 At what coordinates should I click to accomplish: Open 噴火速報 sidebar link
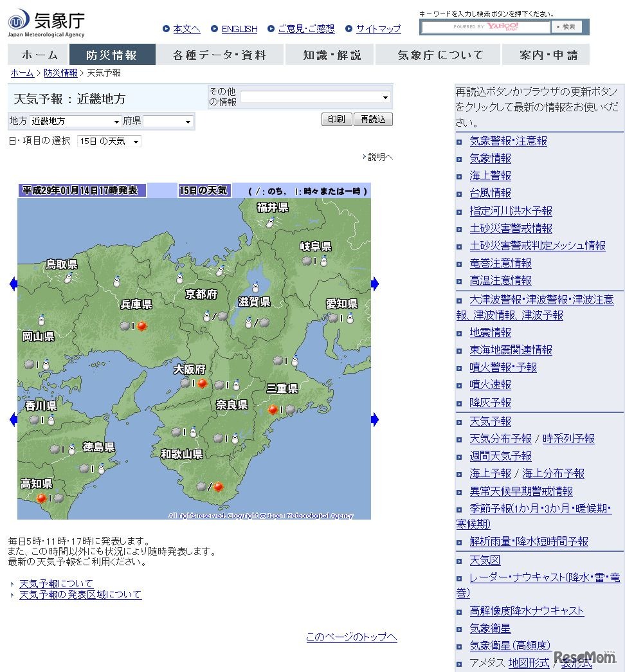[x=490, y=385]
